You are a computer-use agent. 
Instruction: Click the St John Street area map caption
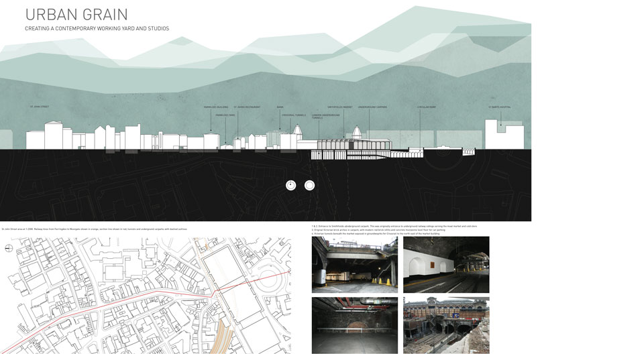pos(94,229)
